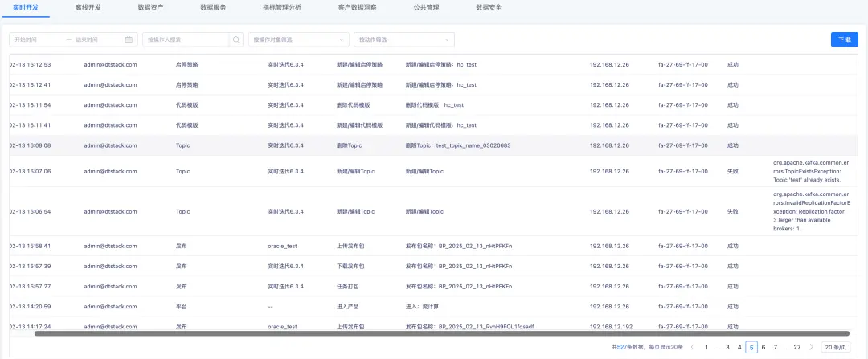This screenshot has height=359, width=868.
Task: Click 下载发布包 action cell
Action: pyautogui.click(x=350, y=266)
